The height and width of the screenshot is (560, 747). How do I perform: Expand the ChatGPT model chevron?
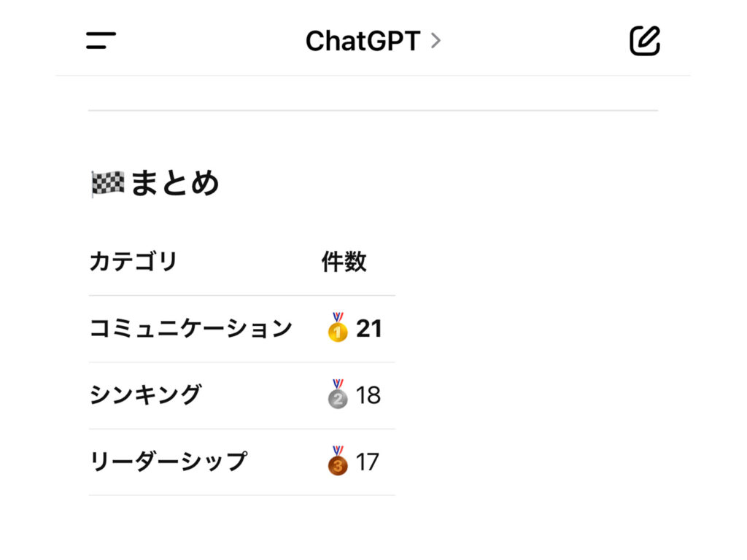436,41
